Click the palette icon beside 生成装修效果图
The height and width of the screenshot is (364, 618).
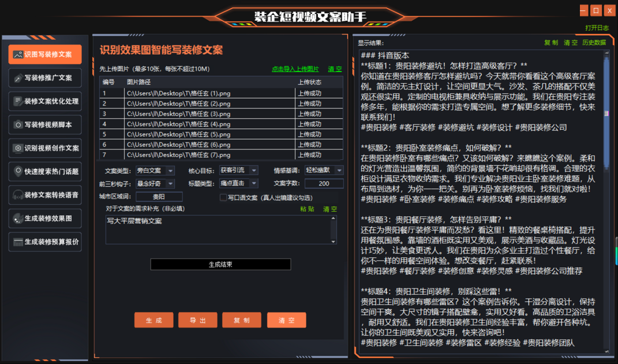pos(18,218)
